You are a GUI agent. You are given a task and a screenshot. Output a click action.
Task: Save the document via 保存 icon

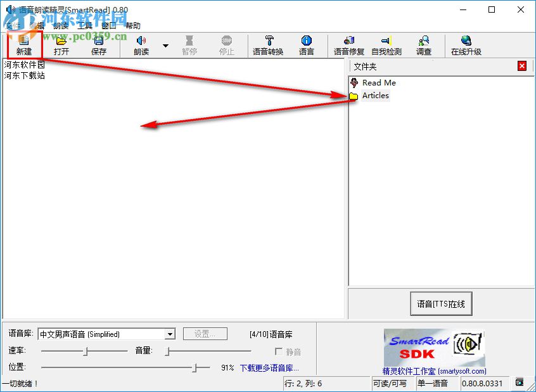pyautogui.click(x=100, y=46)
